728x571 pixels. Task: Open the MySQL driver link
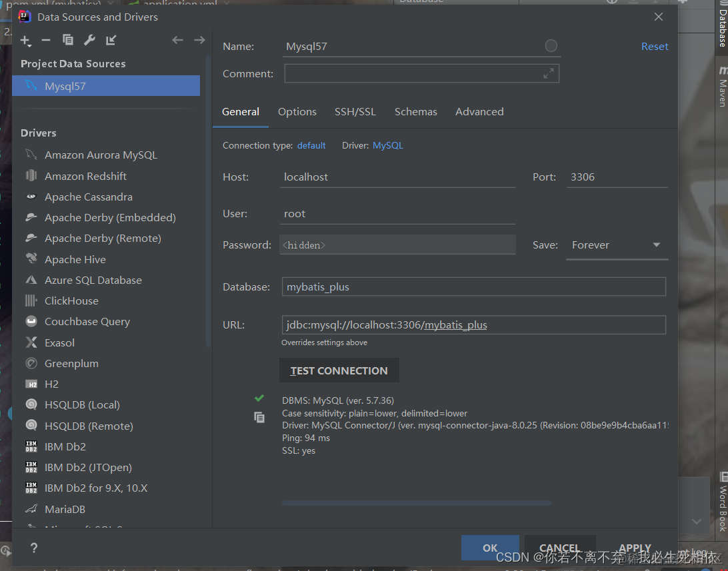(x=388, y=146)
